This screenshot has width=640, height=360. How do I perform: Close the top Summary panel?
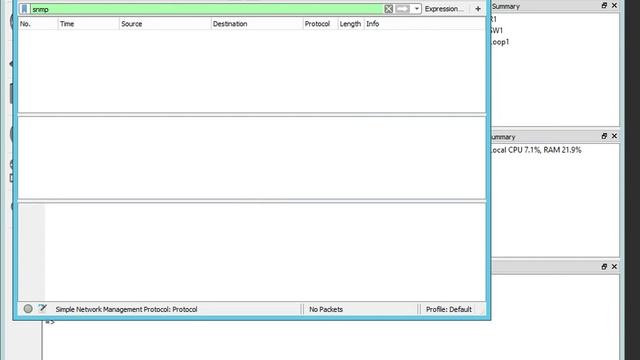614,5
